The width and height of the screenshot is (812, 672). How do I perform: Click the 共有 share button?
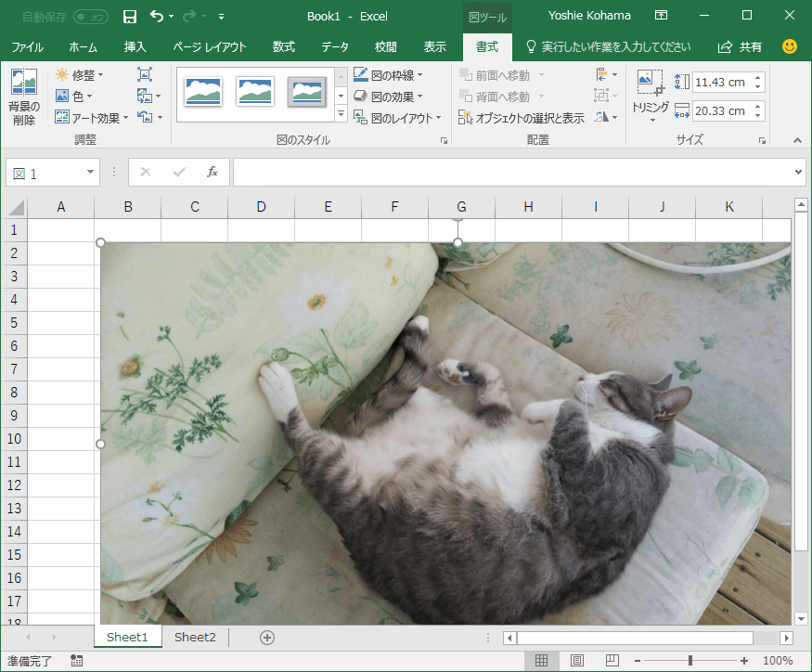[740, 47]
